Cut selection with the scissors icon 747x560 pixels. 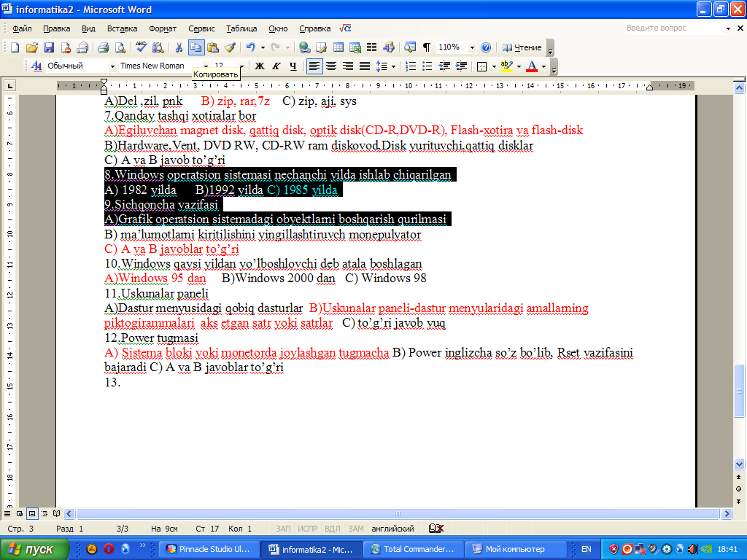[179, 47]
